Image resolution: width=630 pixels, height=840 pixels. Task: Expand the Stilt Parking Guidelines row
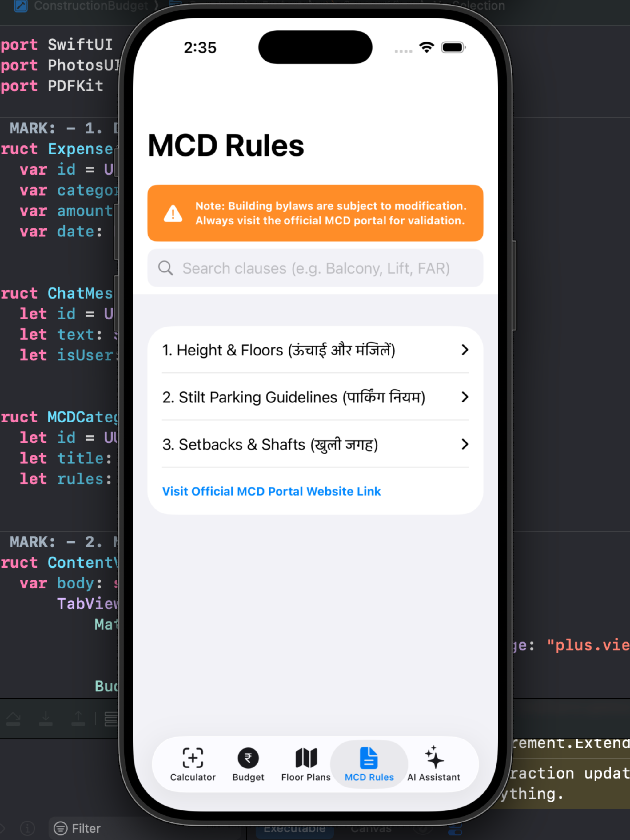click(x=315, y=397)
